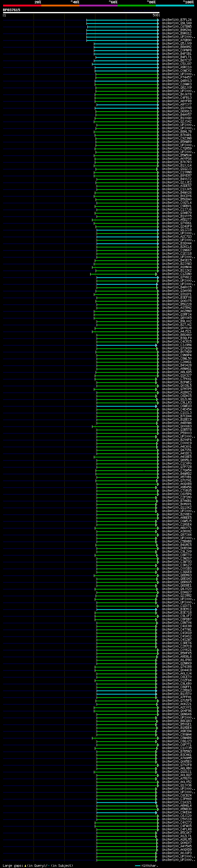This screenshot has height=868, width=197.
Task: Select hit label UniRef100_Q1D1I1
Action: [177, 772]
